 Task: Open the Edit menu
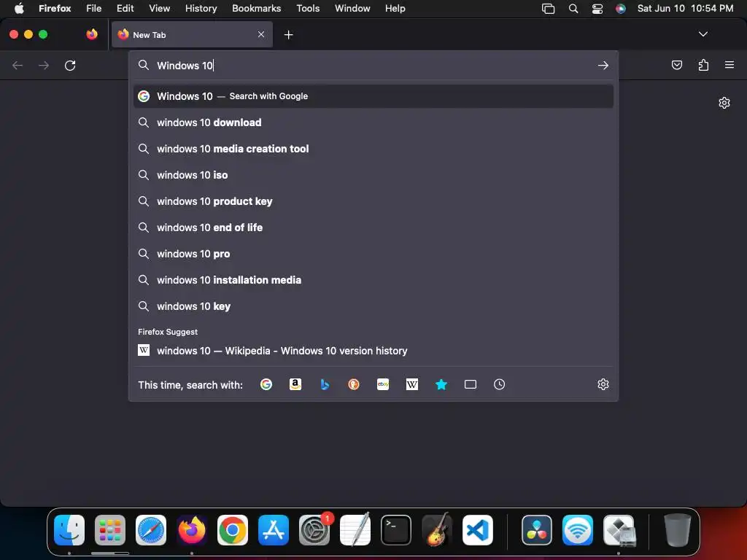pyautogui.click(x=125, y=8)
